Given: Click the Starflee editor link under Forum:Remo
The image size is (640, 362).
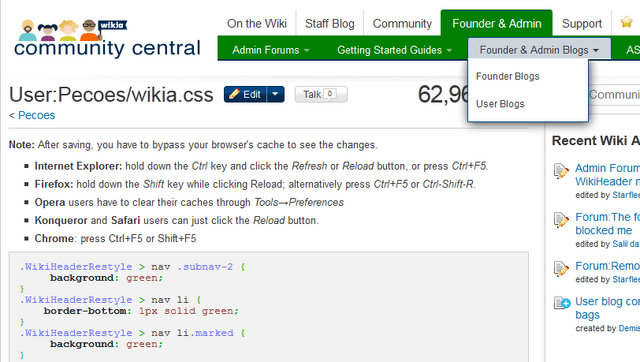Looking at the screenshot, I should [626, 280].
